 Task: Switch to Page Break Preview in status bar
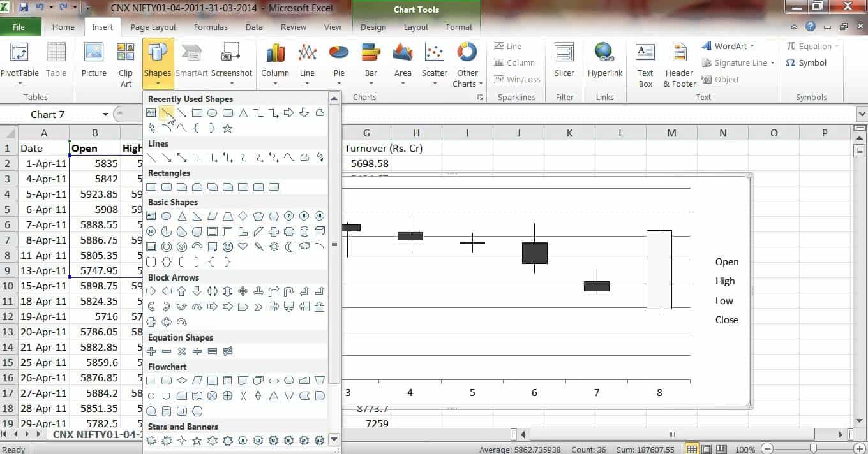(x=722, y=449)
